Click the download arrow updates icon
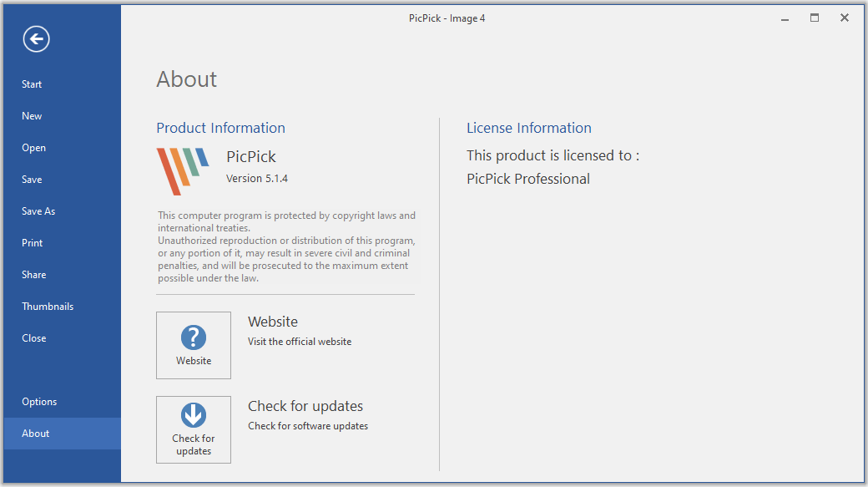This screenshot has height=487, width=868. click(x=194, y=415)
